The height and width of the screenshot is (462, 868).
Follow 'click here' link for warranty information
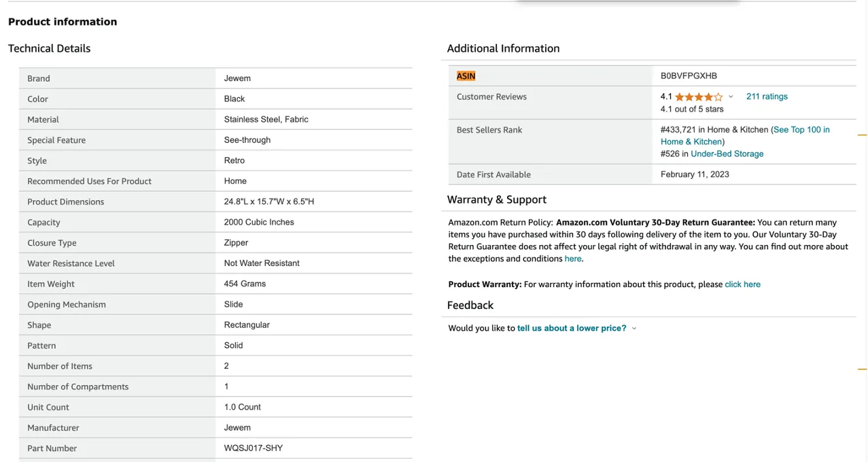742,284
